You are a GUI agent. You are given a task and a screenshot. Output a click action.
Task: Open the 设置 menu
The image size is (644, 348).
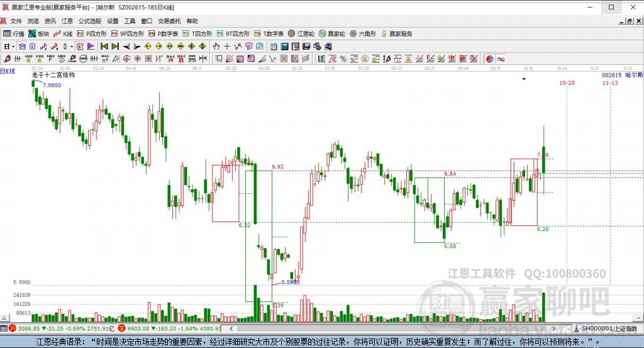pos(113,21)
